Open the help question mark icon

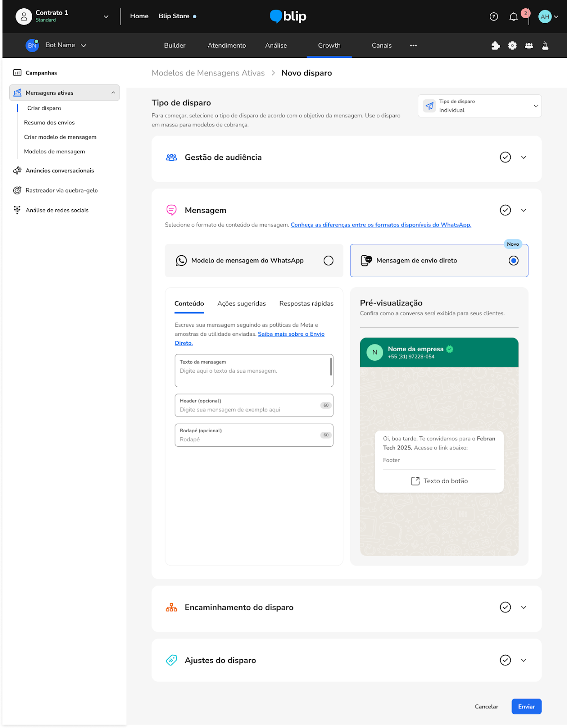(x=494, y=17)
